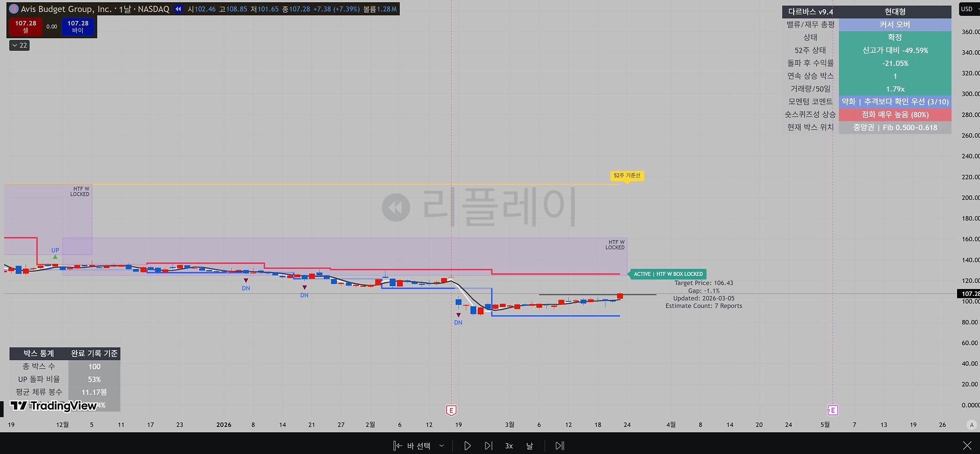
Task: Open the dropdown chevron next to 바 선택
Action: (x=442, y=446)
